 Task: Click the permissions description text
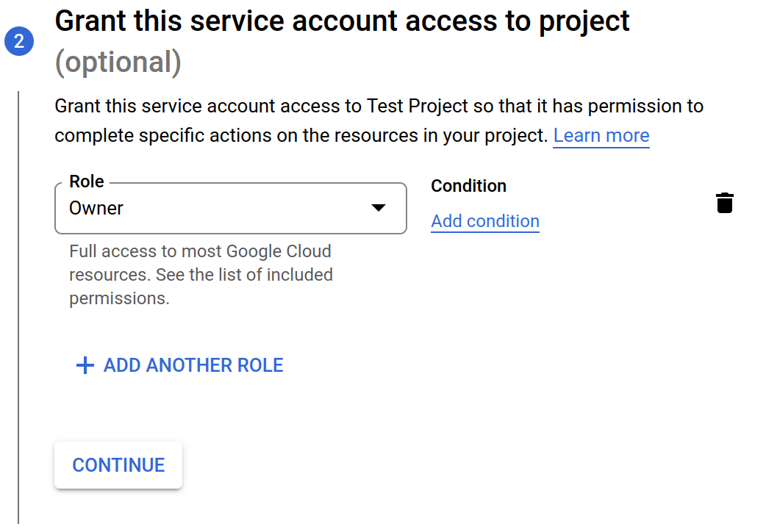200,275
